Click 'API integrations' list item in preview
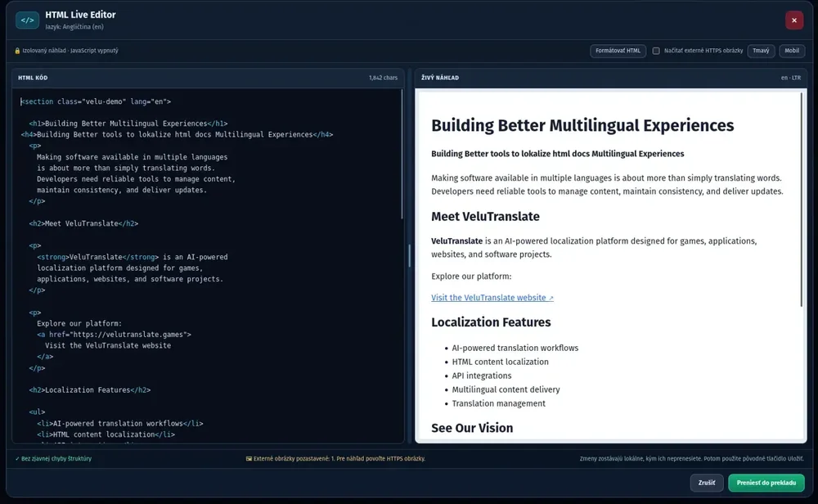 click(x=482, y=376)
